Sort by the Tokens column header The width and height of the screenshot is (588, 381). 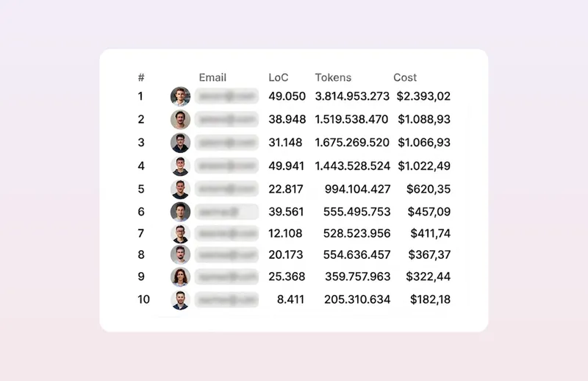coord(333,77)
